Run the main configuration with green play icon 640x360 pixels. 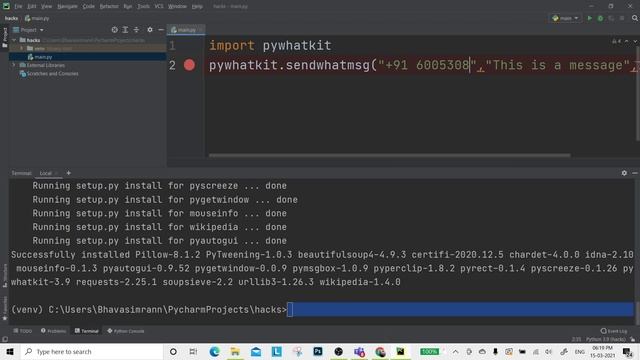pos(589,18)
